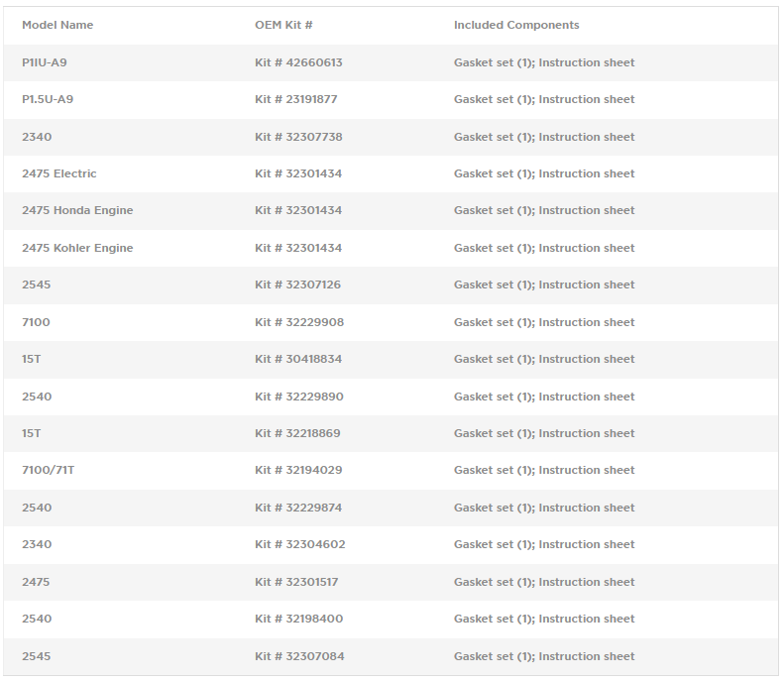Click kit number 42660613
Screen dimensions: 784x681
point(298,62)
